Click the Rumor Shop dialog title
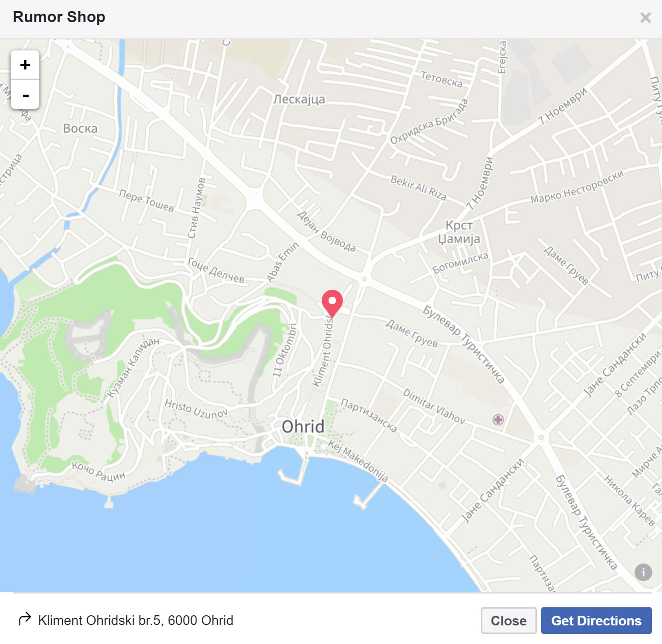The height and width of the screenshot is (644, 662). (59, 17)
